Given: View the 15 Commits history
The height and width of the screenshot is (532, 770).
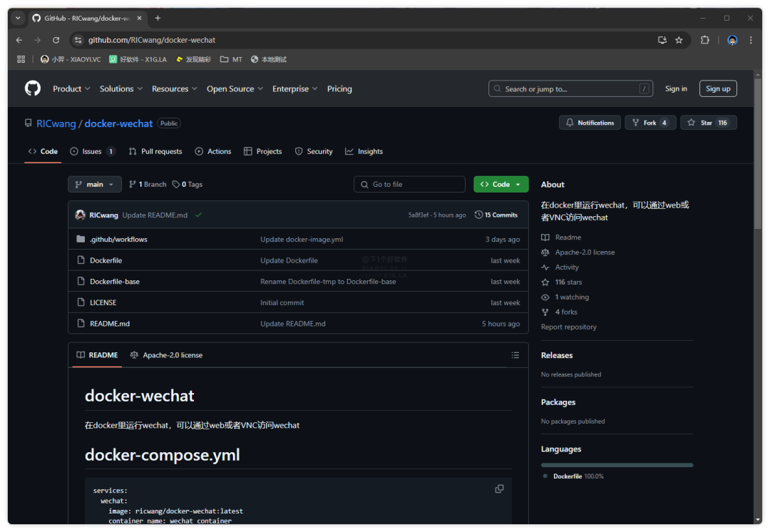Looking at the screenshot, I should 496,215.
